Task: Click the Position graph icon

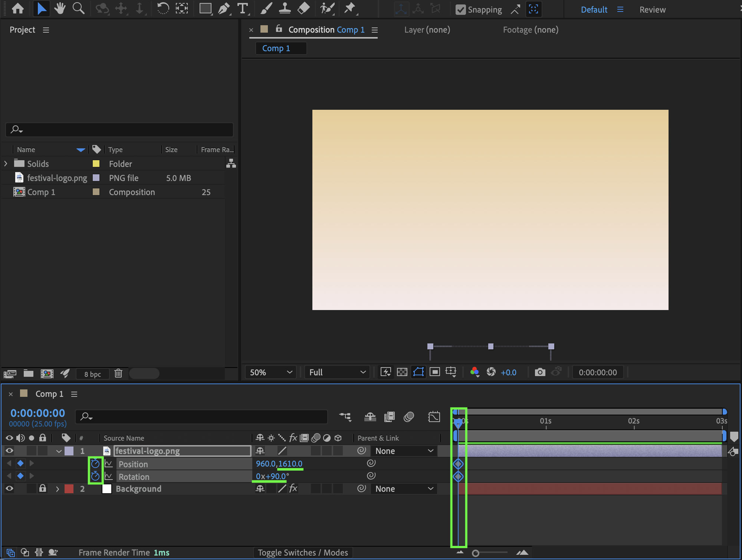Action: [109, 464]
